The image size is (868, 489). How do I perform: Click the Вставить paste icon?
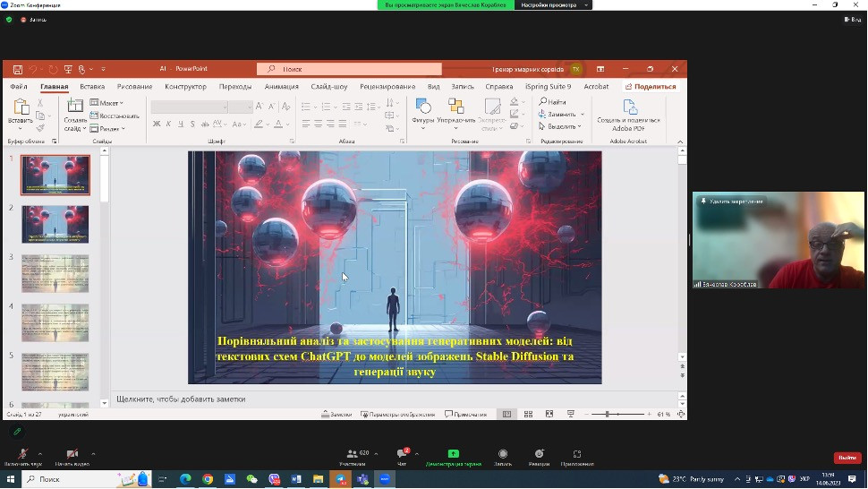20,107
